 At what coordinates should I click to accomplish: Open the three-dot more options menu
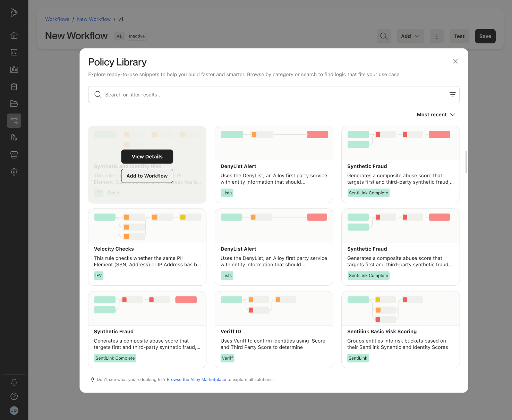[x=437, y=36]
